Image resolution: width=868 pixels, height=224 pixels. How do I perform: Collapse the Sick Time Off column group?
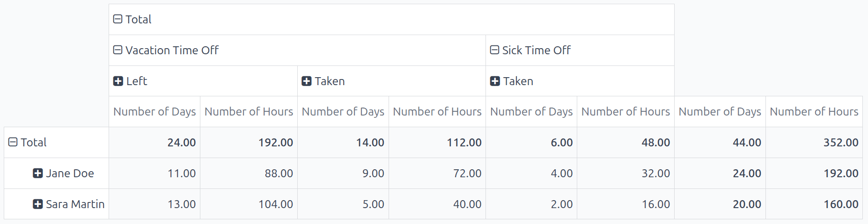point(530,51)
